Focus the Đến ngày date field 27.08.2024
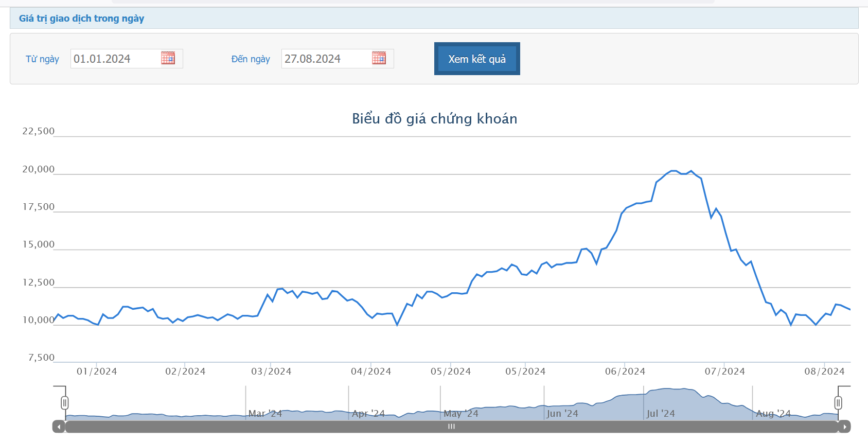The image size is (868, 443). [x=325, y=59]
